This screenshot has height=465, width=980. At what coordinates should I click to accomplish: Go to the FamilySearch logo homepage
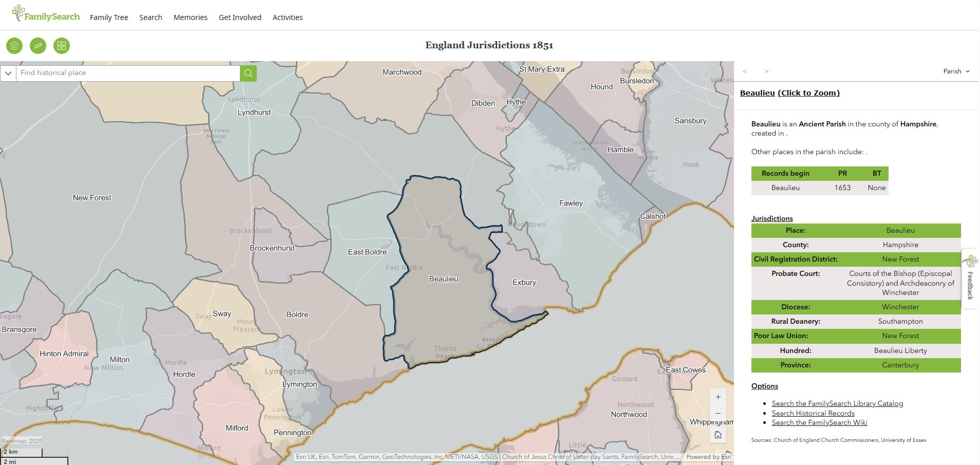[x=46, y=14]
